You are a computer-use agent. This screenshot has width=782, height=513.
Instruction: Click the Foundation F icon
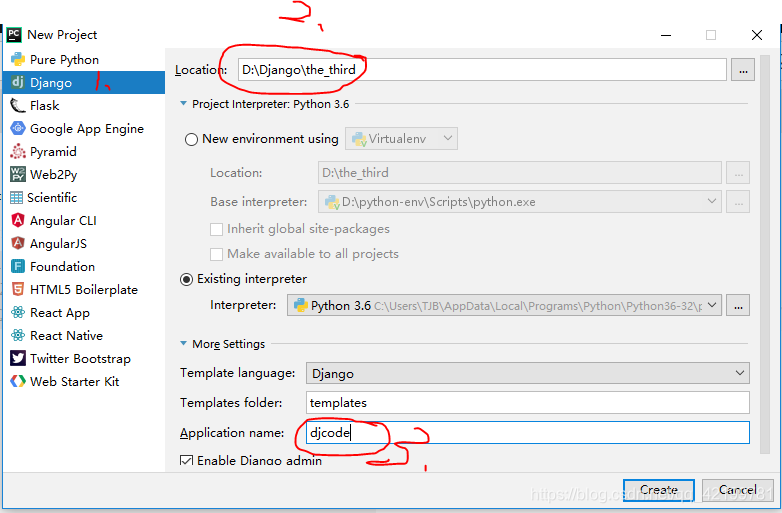(x=18, y=266)
